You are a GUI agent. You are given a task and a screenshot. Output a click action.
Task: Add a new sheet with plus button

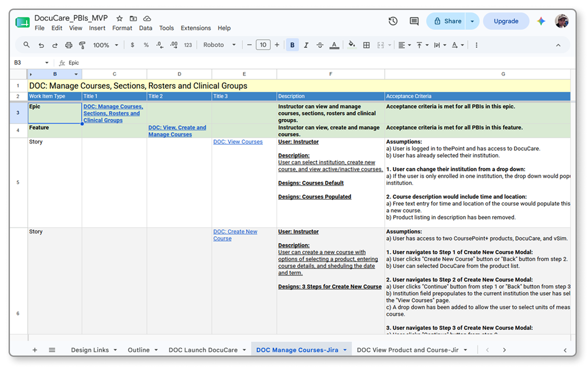[35, 350]
